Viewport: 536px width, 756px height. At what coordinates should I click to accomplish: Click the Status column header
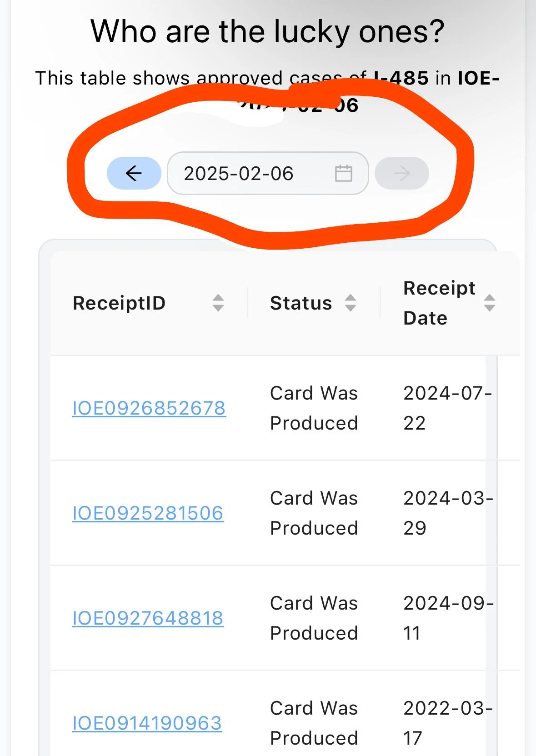point(301,303)
